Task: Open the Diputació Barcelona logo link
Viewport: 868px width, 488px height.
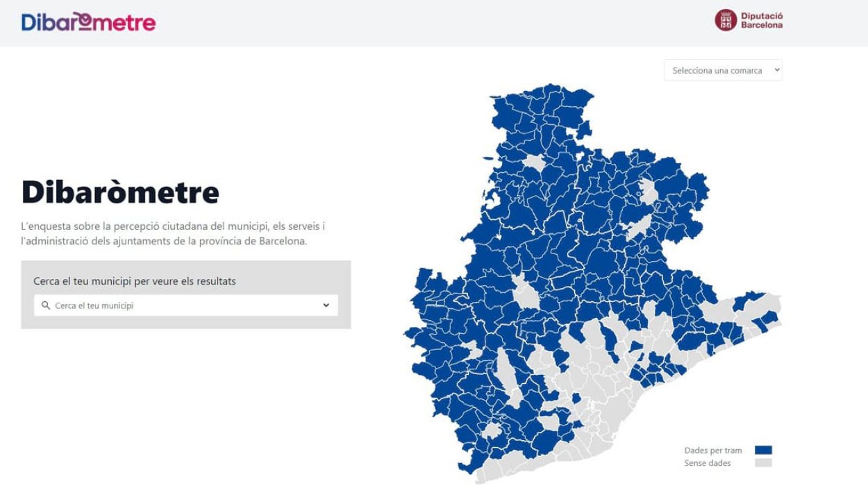Action: pos(749,20)
